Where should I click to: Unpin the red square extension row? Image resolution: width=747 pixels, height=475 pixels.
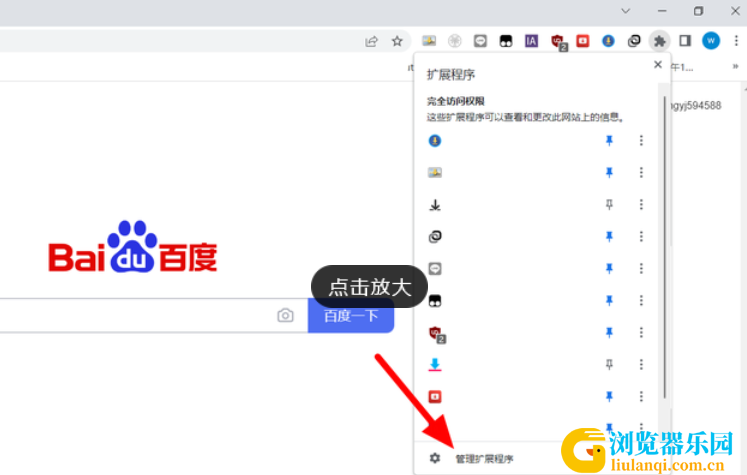click(x=609, y=396)
